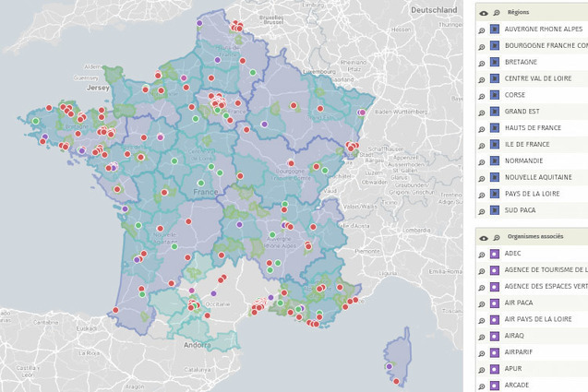Select the AUVERGNE RHONE ALPES region entry
The image size is (588, 392).
[544, 29]
